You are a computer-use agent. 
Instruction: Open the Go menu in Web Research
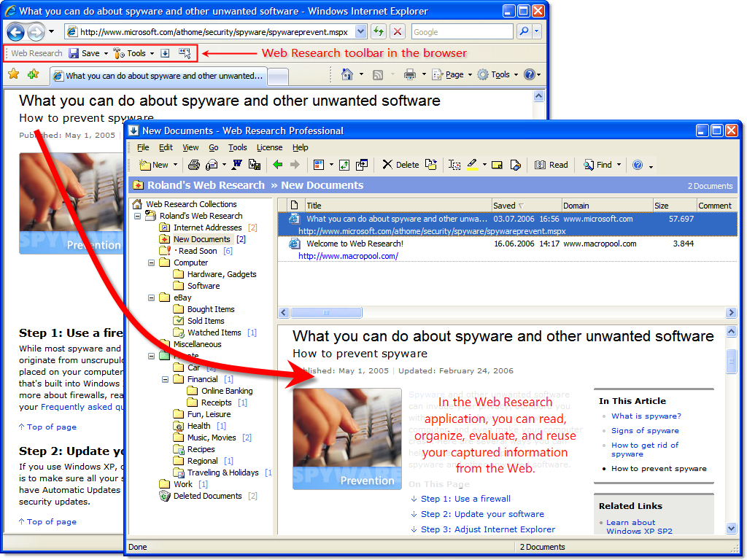tap(214, 147)
